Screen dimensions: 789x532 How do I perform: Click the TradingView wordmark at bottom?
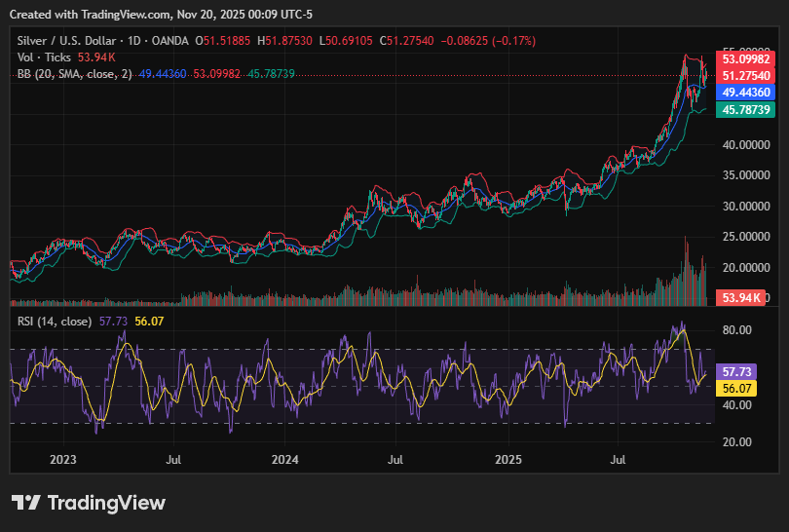(x=106, y=503)
